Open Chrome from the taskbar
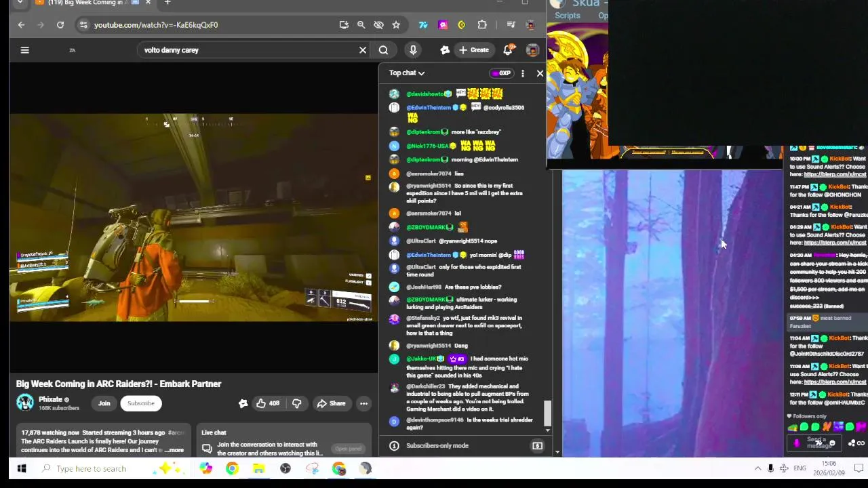Image resolution: width=868 pixels, height=488 pixels. click(x=232, y=468)
